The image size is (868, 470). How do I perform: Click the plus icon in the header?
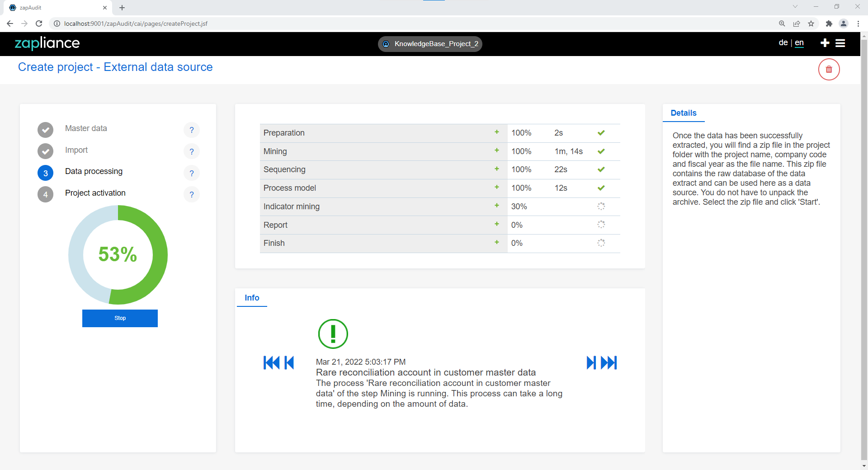click(x=825, y=43)
